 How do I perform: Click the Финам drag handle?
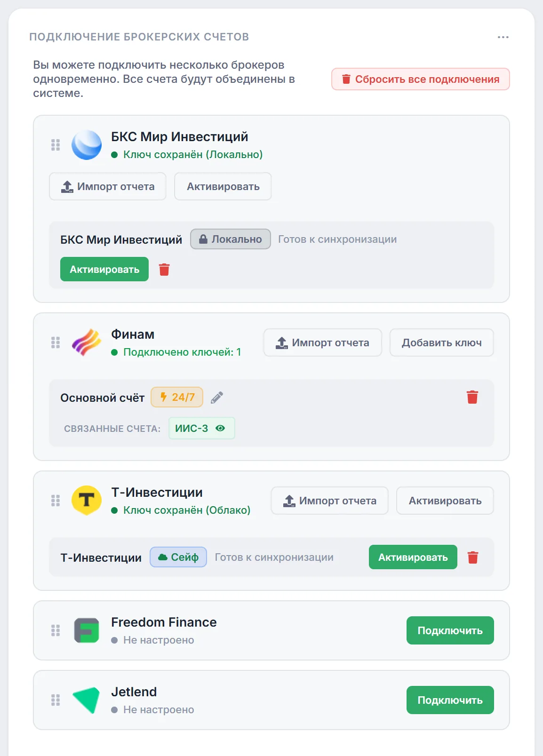click(56, 342)
